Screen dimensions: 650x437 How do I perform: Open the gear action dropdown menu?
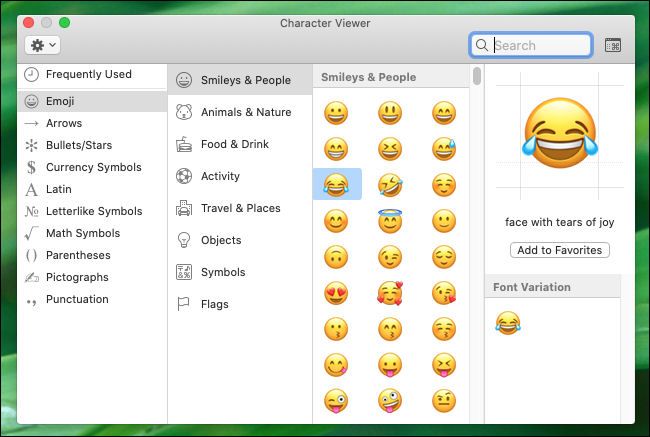click(x=43, y=45)
